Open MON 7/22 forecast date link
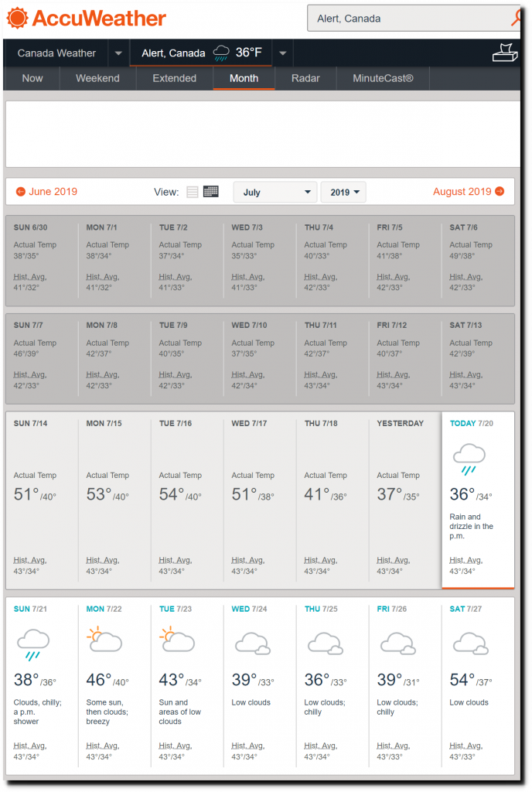 [104, 609]
